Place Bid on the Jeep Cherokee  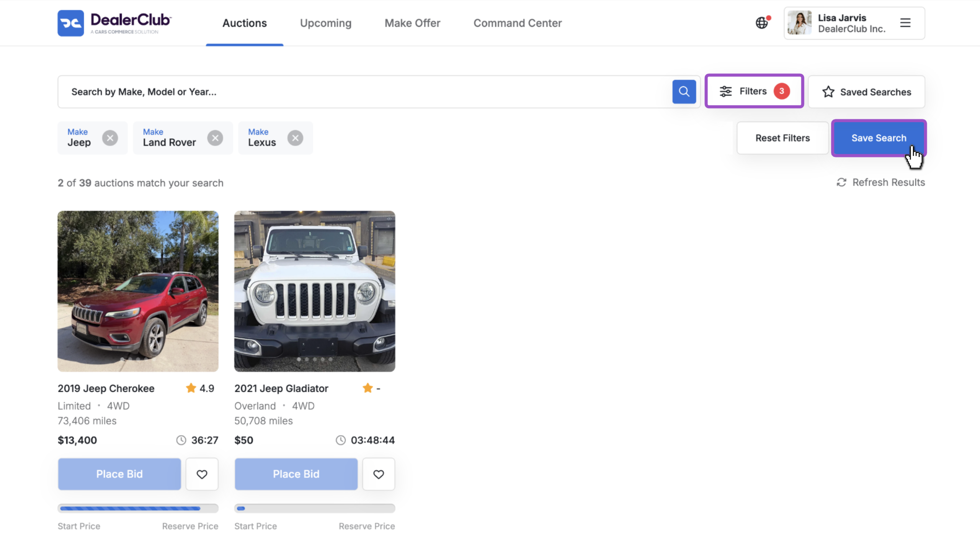pyautogui.click(x=119, y=474)
